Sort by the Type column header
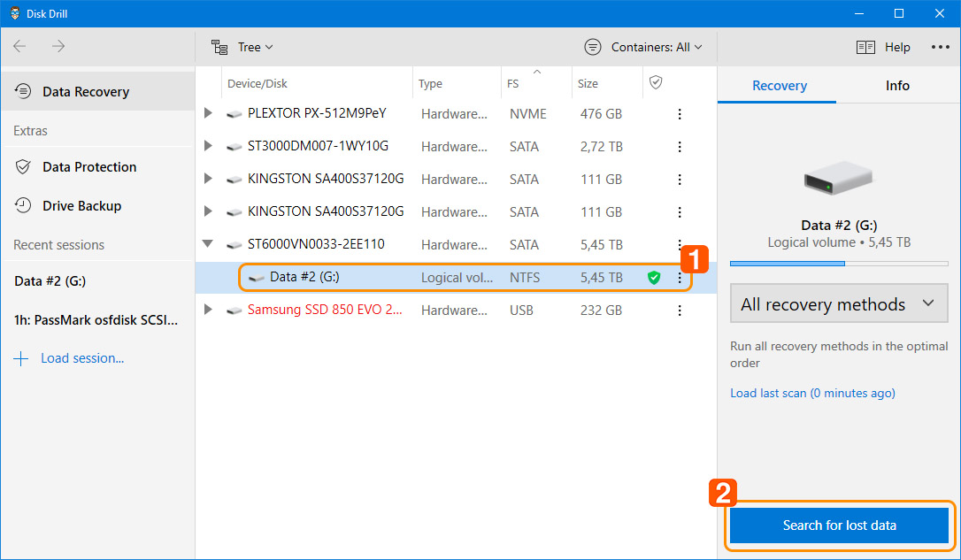The width and height of the screenshot is (961, 560). point(430,83)
